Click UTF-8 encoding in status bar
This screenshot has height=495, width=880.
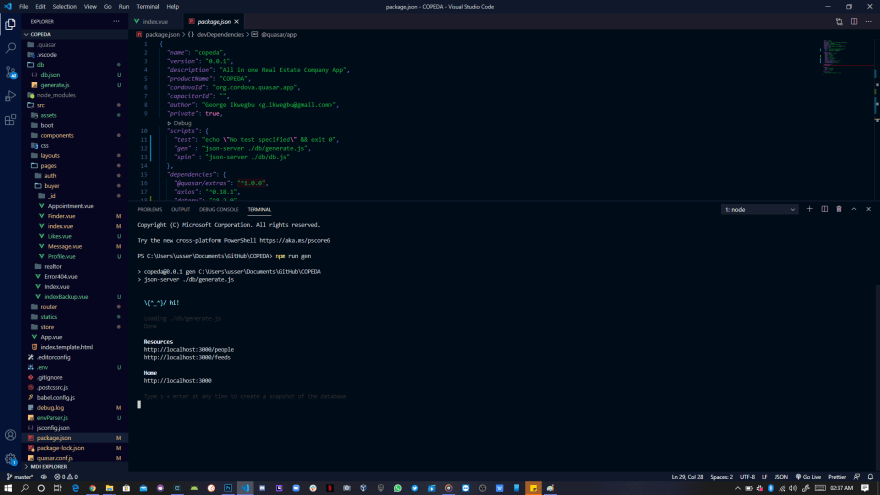[x=747, y=476]
